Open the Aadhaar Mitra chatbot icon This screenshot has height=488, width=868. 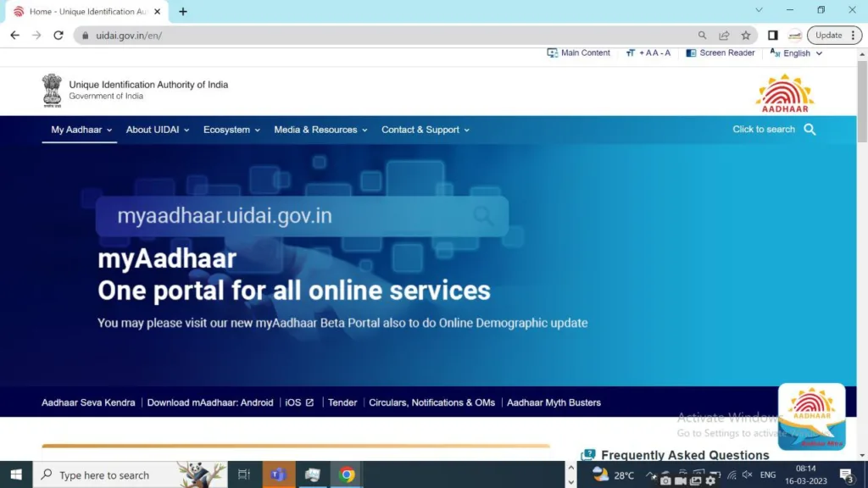[x=811, y=417]
